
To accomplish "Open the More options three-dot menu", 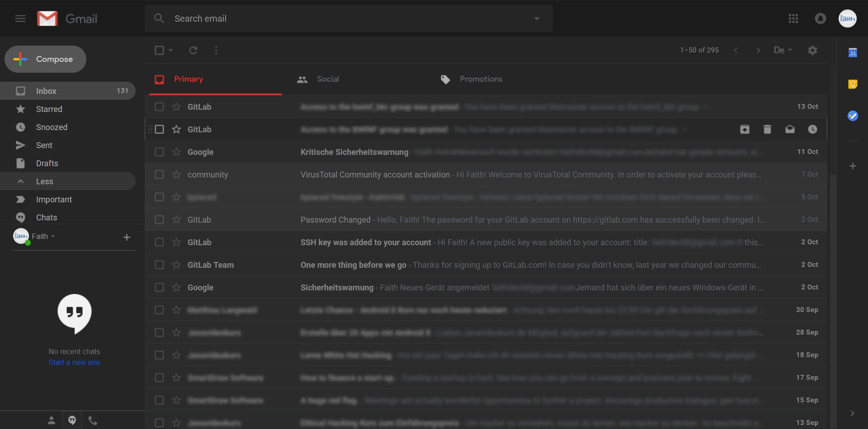I will pos(216,50).
